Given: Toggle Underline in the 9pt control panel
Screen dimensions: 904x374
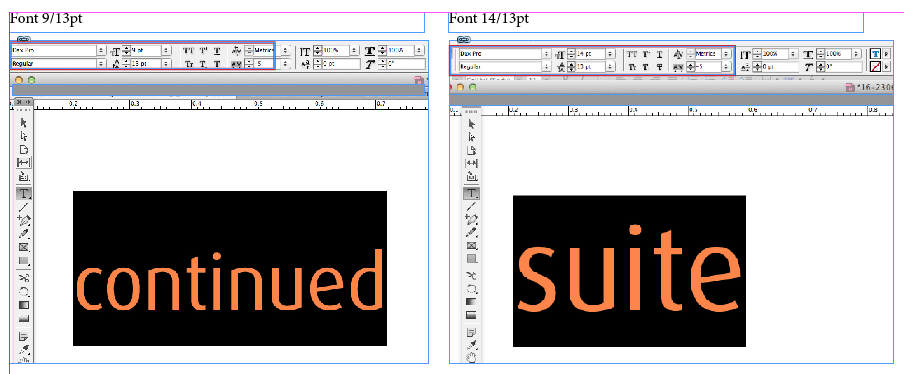Looking at the screenshot, I should [x=217, y=51].
